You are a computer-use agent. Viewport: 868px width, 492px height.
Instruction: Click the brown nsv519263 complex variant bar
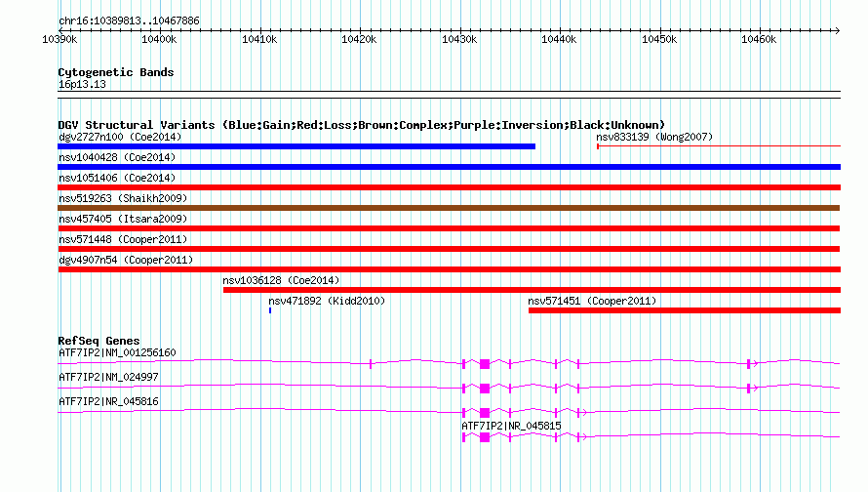(449, 208)
